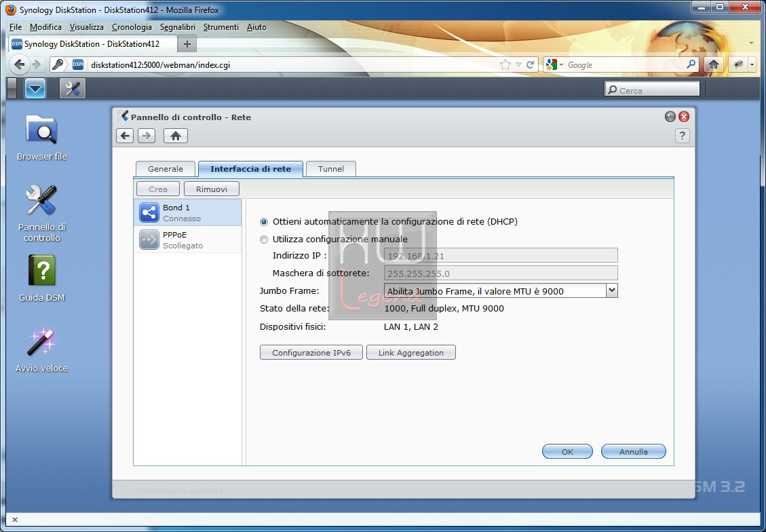Click the control panel taskbar icon
Screen dimensions: 766x532
(73, 88)
